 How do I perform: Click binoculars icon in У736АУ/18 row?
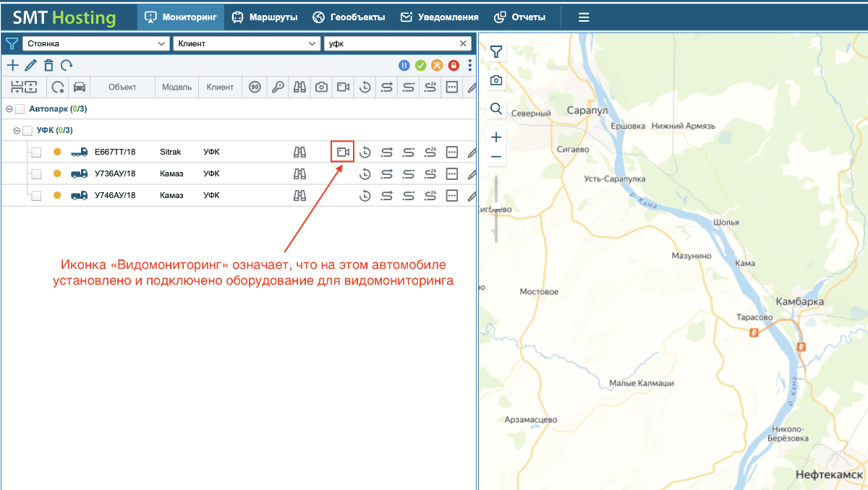coord(299,173)
